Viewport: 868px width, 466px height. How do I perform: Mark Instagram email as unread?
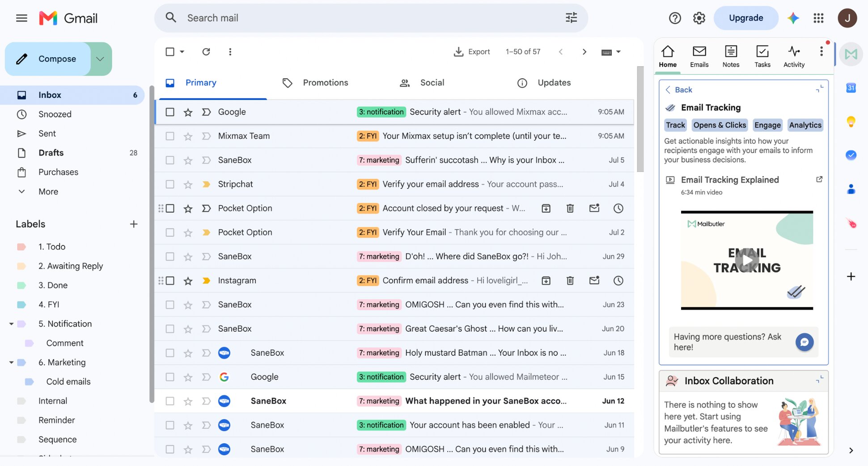(594, 281)
